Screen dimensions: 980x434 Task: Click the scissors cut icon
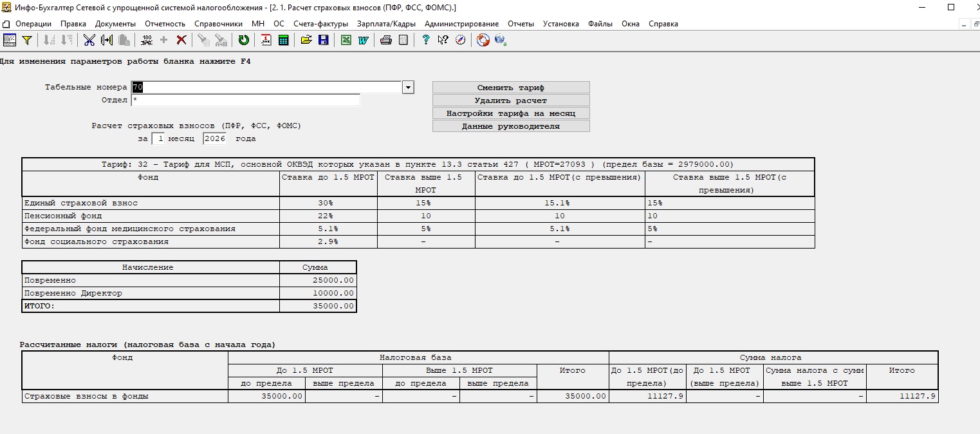tap(89, 40)
